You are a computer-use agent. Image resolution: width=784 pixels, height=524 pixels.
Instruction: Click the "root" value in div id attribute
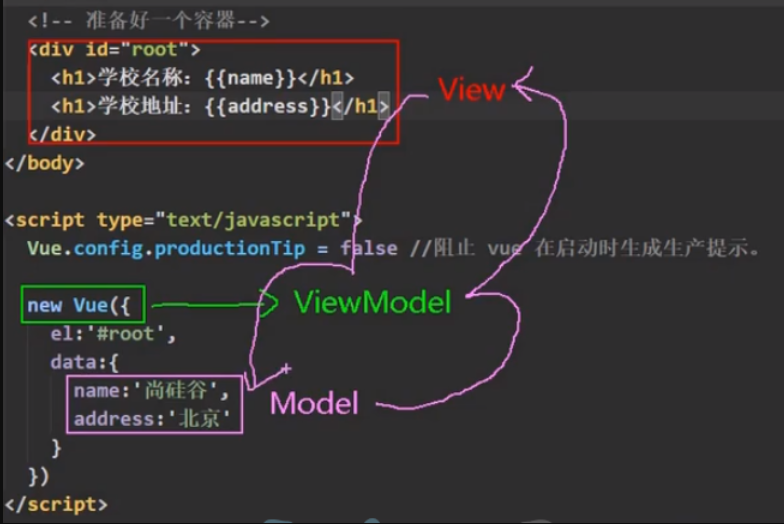point(154,50)
